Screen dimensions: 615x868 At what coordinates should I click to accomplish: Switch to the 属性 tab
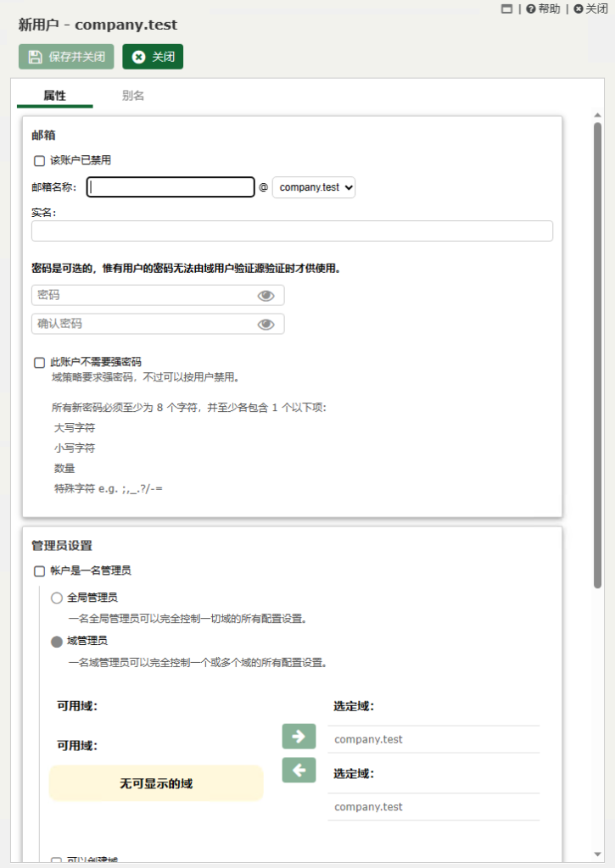55,96
